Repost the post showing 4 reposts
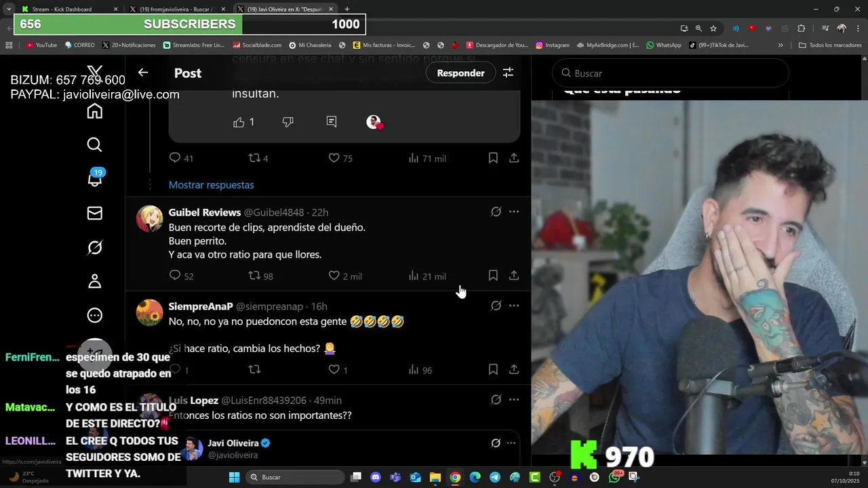The height and width of the screenshot is (488, 868). pos(258,158)
